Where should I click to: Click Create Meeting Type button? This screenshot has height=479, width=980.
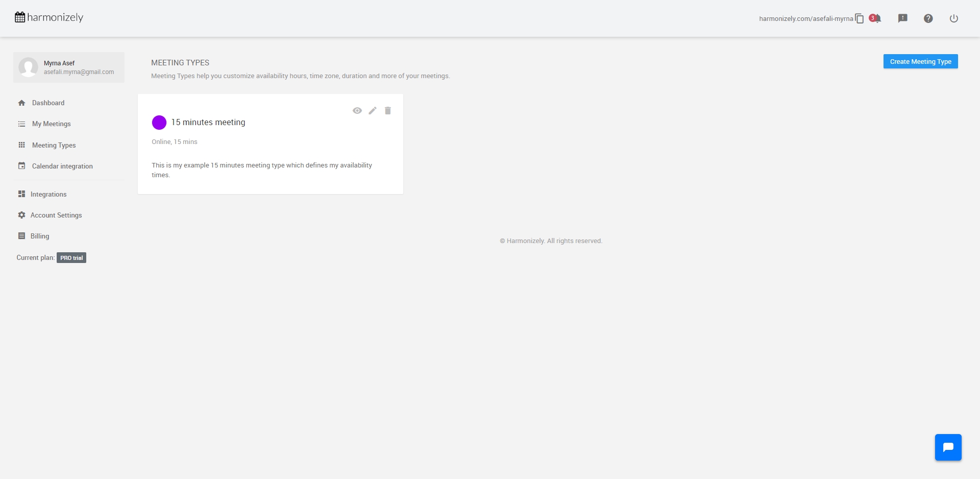[920, 62]
